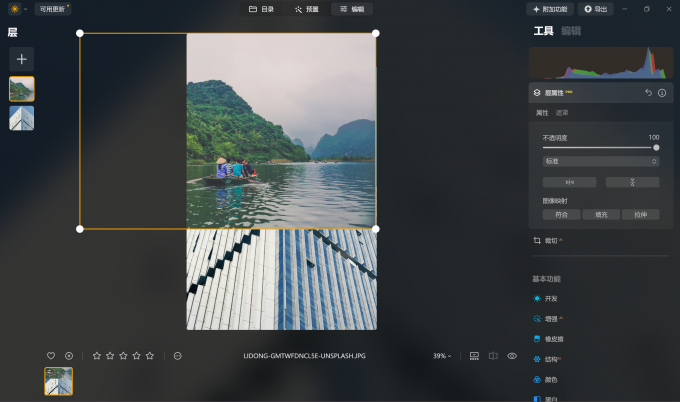This screenshot has height=402, width=680.
Task: Switch to the 目录 catalog tab
Action: click(261, 9)
